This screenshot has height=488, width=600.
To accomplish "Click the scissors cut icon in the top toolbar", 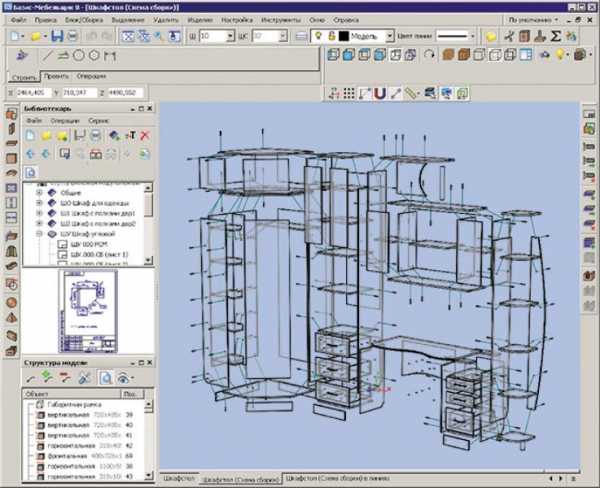I will (509, 36).
